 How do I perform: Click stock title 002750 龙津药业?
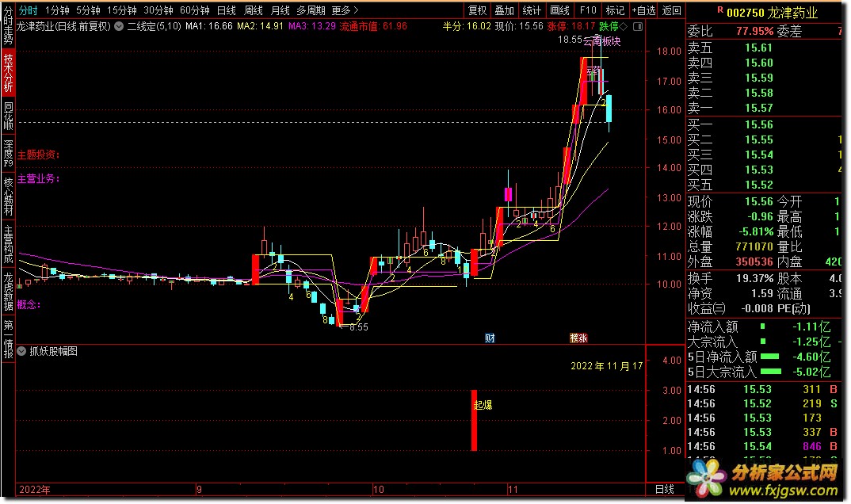click(x=772, y=13)
